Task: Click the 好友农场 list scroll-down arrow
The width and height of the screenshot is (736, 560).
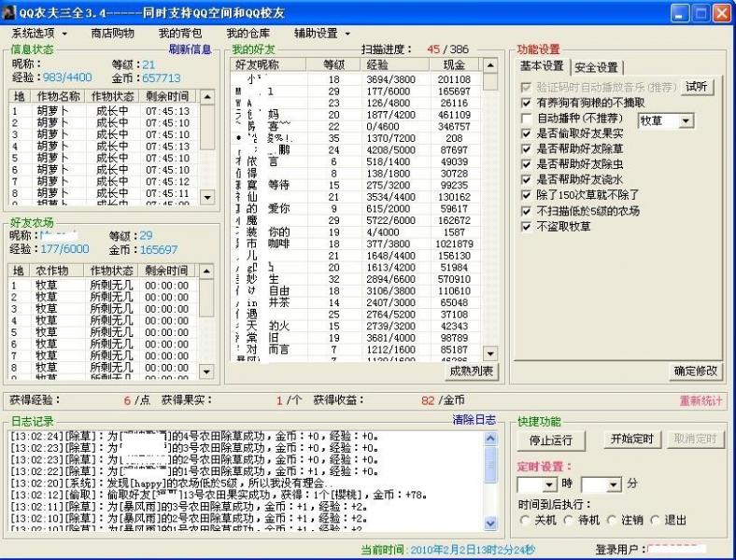Action: pyautogui.click(x=206, y=371)
